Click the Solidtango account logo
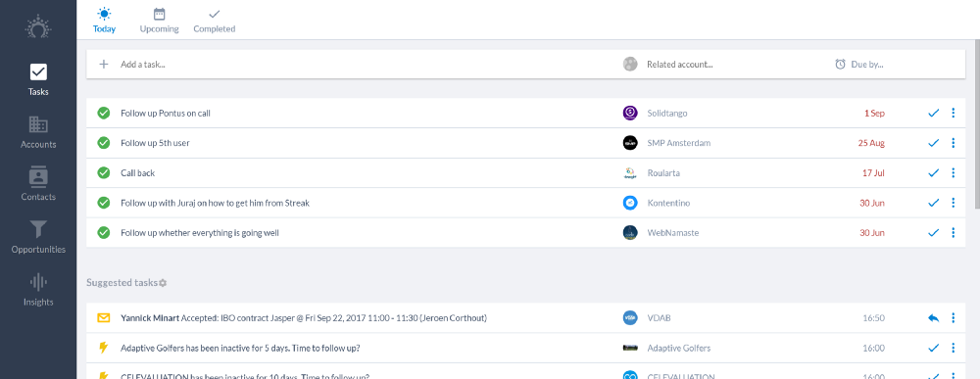This screenshot has height=379, width=980. pos(630,113)
